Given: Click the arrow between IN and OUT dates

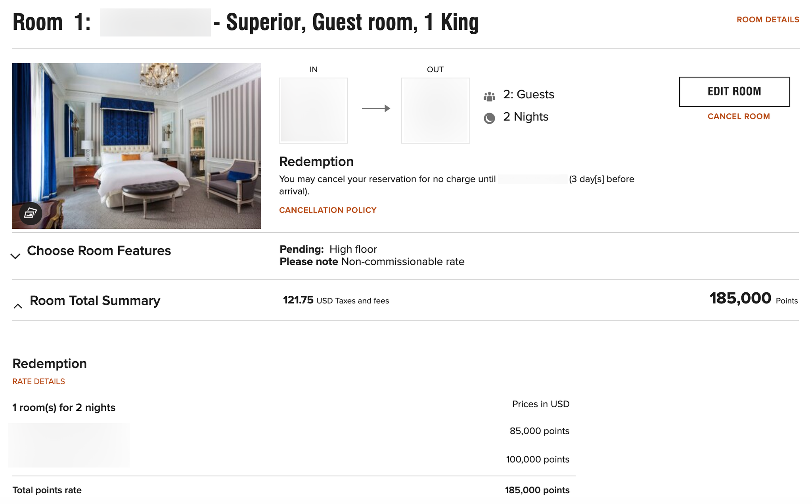Looking at the screenshot, I should 376,108.
